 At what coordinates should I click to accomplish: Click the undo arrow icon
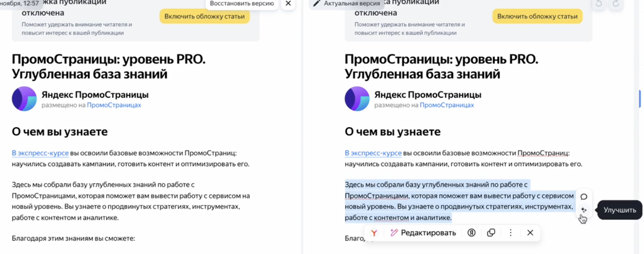[x=599, y=4]
